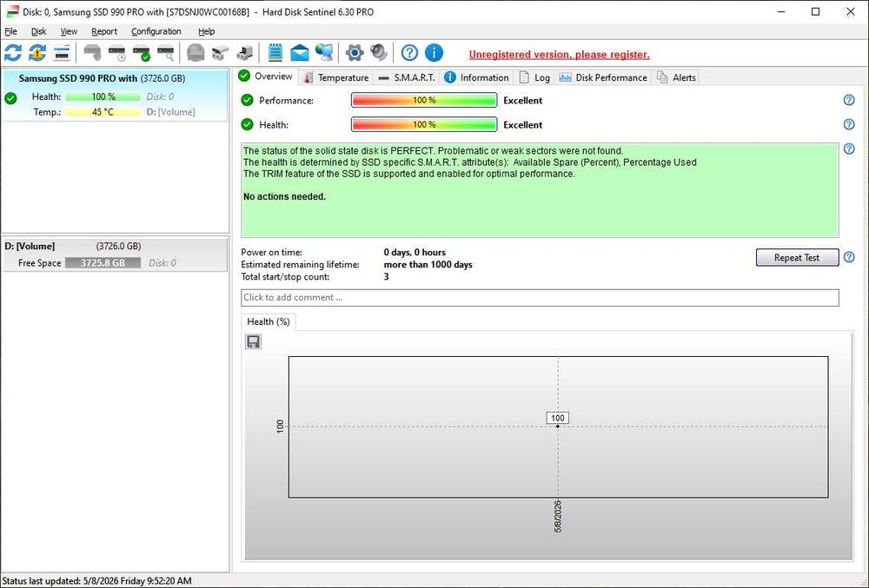
Task: Select Samsung SSD 990 PRO disk entry
Action: click(115, 95)
